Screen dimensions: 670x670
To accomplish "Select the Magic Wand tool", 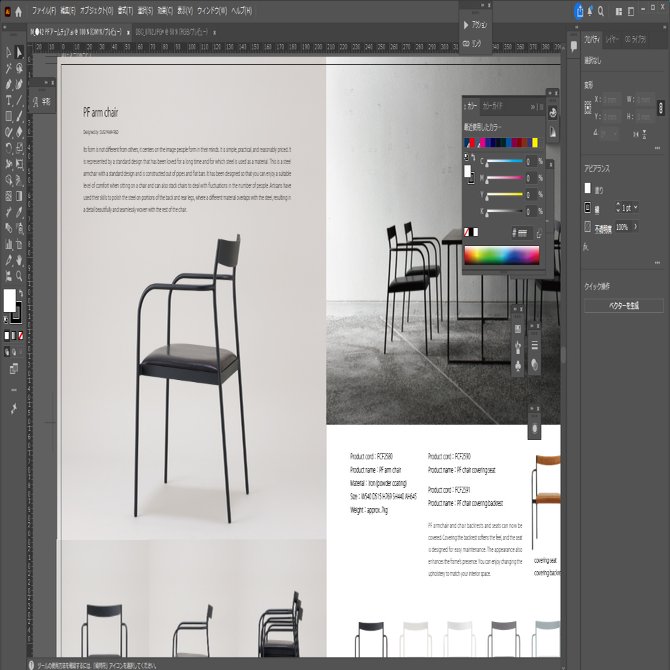I will click(9, 68).
